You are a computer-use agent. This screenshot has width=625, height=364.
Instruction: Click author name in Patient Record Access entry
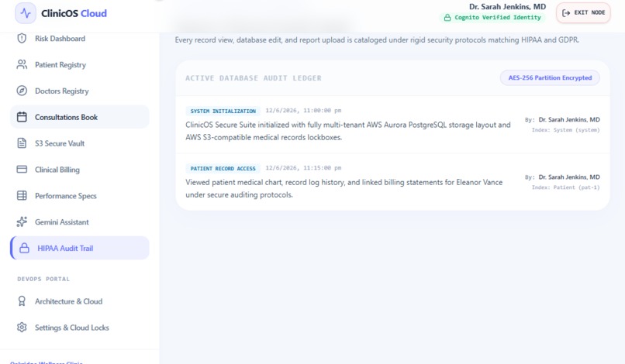coord(569,177)
